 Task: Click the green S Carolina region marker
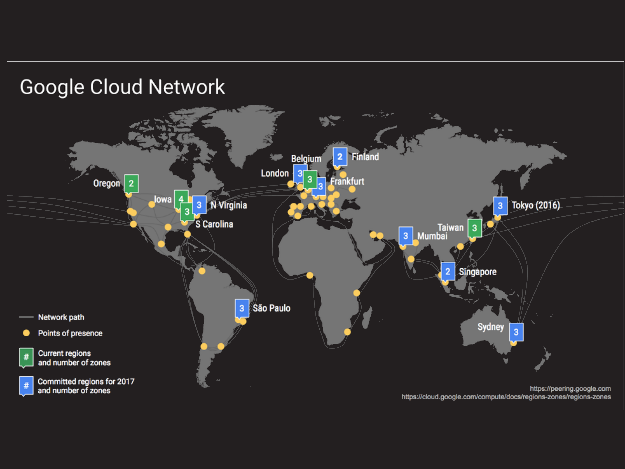186,212
